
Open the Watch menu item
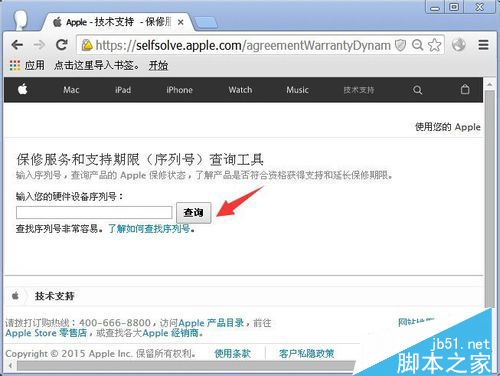240,90
